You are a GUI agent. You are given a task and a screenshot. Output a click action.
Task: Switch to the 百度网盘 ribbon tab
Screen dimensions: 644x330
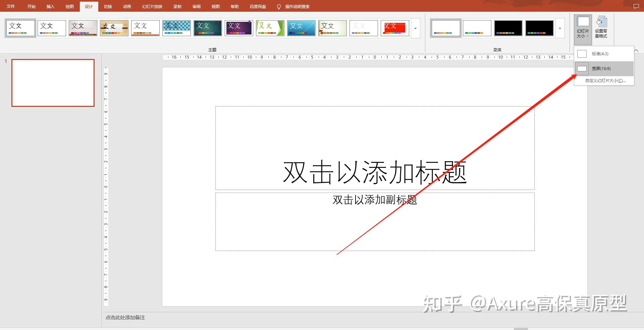[257, 6]
